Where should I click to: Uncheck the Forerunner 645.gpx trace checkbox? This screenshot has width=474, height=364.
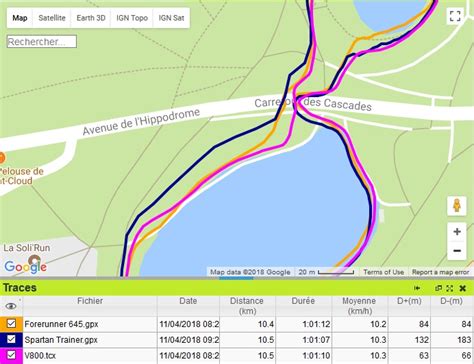coord(11,323)
